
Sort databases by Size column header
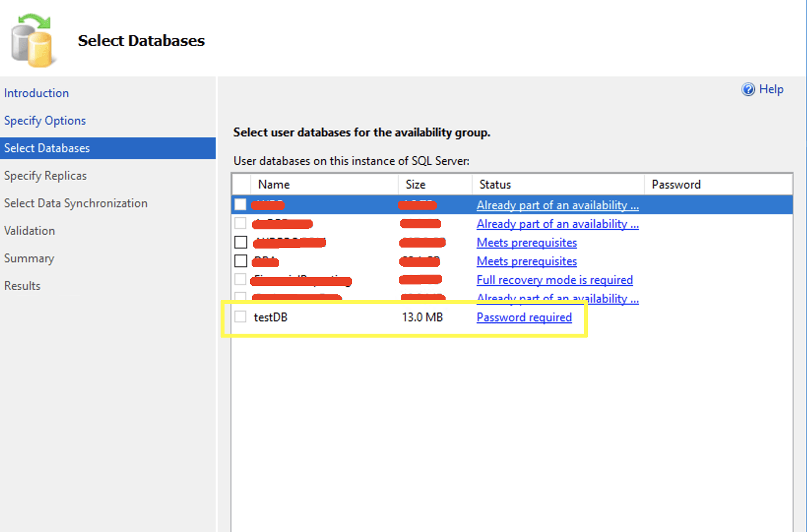(415, 185)
